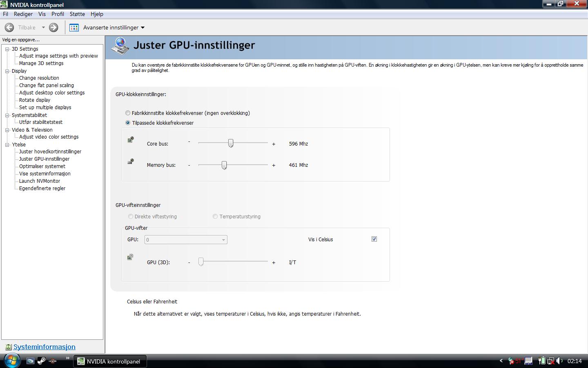Uncheck the Vis i Celsius checkbox
This screenshot has height=368, width=588.
tap(374, 239)
